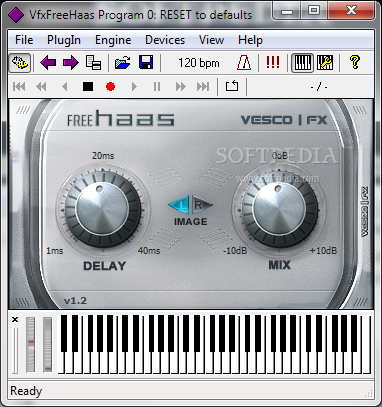The width and height of the screenshot is (382, 407).
Task: Click the -/- position display
Action: pyautogui.click(x=319, y=87)
